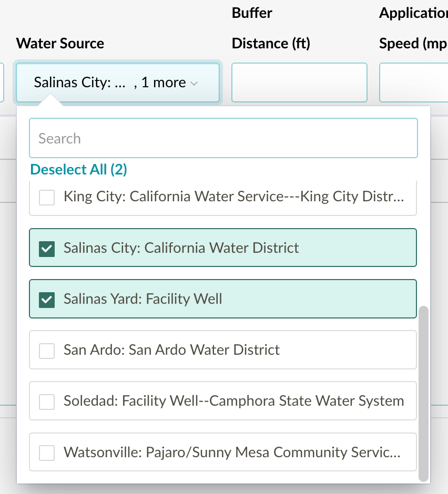Click the dropdown list vertical scrollbar

423,393
